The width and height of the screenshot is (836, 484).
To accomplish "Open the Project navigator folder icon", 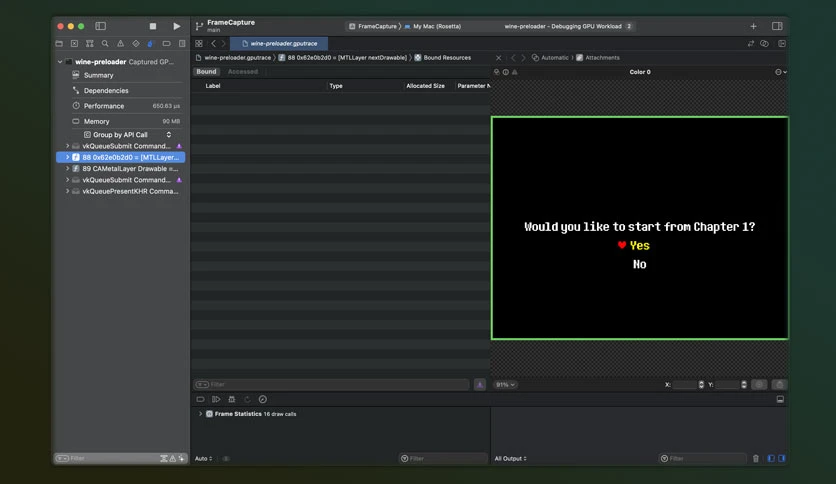I will pos(59,44).
